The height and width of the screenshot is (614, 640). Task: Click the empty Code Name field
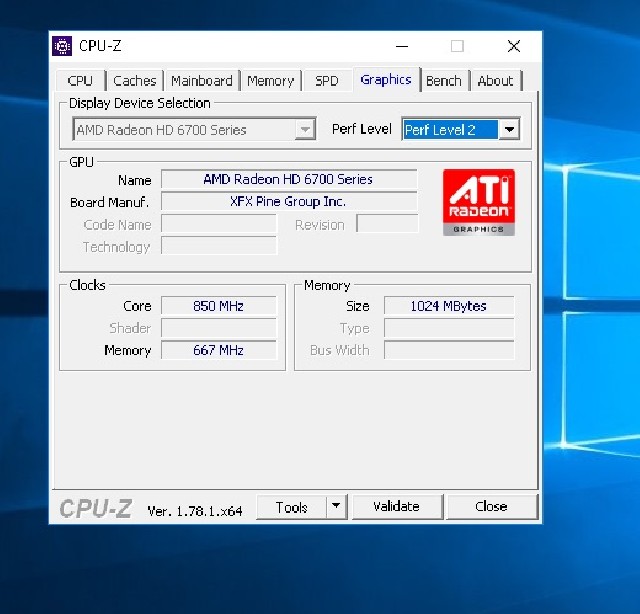coord(219,224)
